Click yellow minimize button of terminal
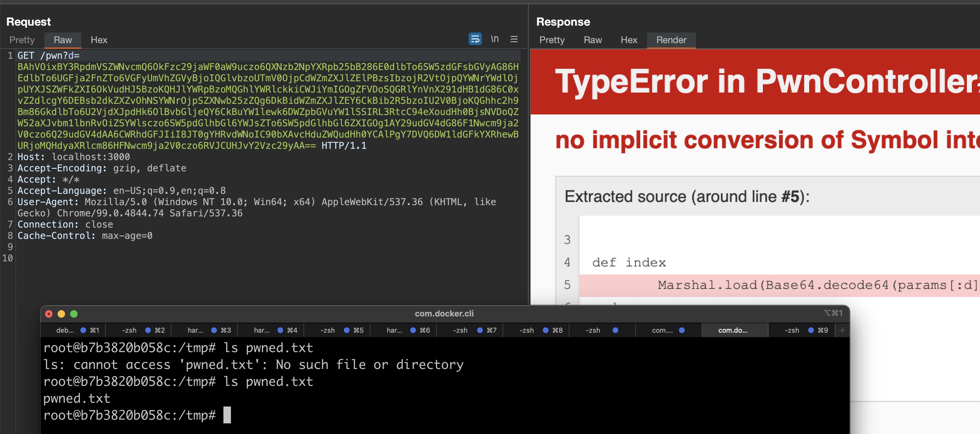Image resolution: width=980 pixels, height=434 pixels. click(x=61, y=314)
